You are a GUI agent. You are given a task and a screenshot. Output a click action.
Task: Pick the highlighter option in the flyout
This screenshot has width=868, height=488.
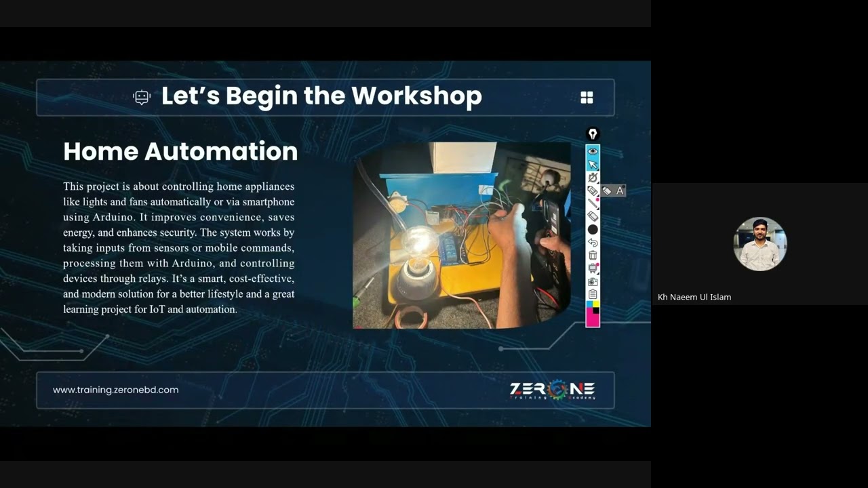[x=607, y=191]
